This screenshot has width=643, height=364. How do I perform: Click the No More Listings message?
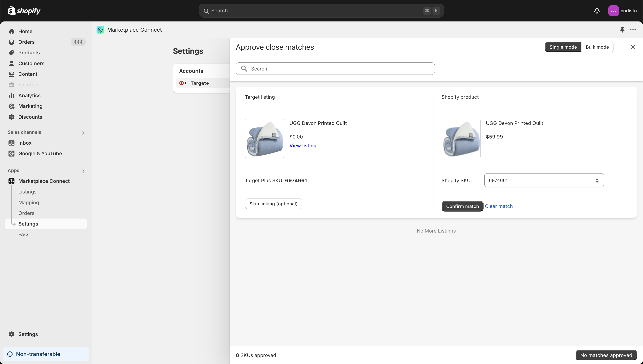[x=436, y=231]
